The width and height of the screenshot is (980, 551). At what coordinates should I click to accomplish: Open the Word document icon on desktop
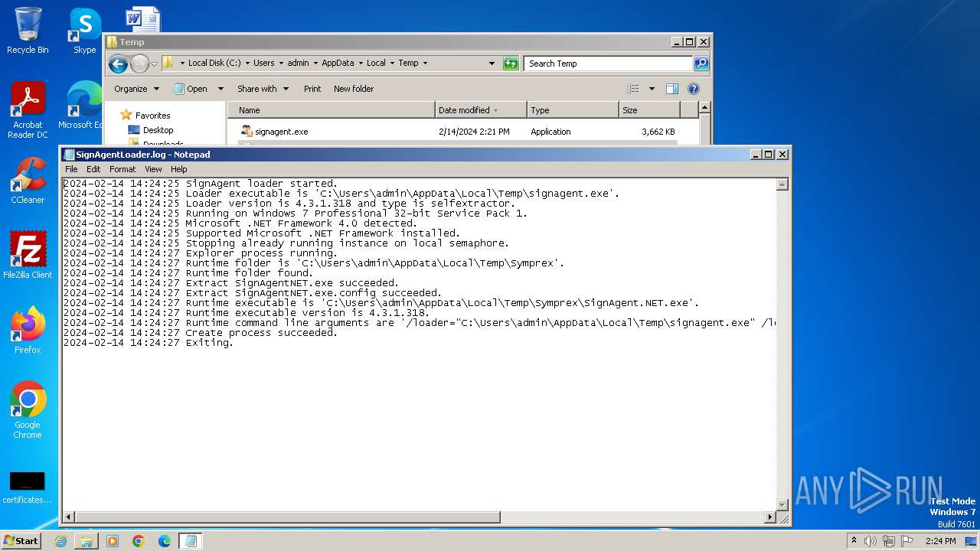(143, 20)
